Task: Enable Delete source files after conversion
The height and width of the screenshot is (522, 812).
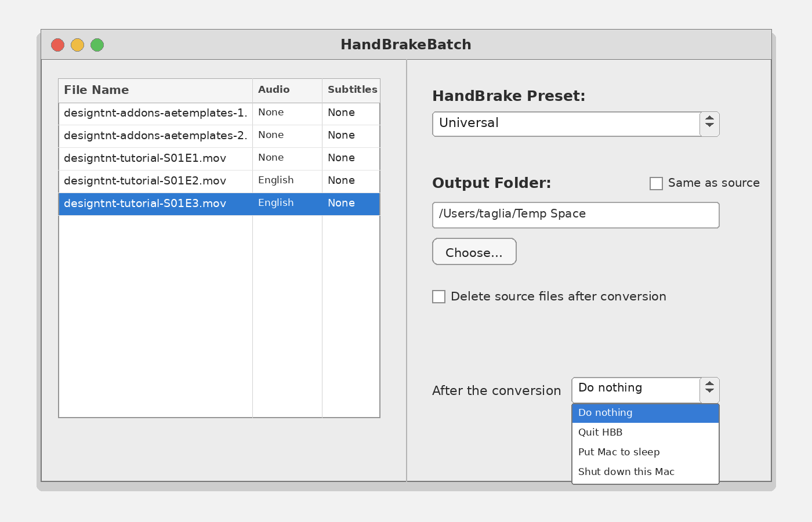Action: click(439, 296)
